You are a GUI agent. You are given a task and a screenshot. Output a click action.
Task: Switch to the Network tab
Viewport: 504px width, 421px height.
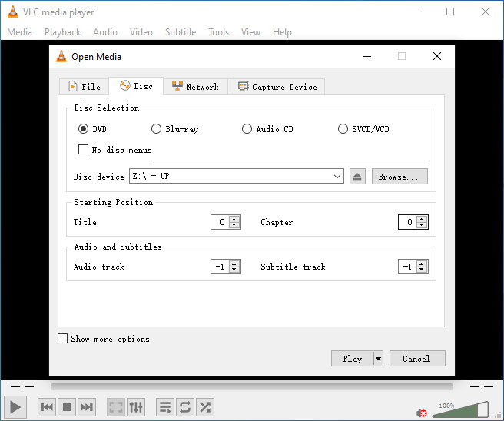pos(195,87)
